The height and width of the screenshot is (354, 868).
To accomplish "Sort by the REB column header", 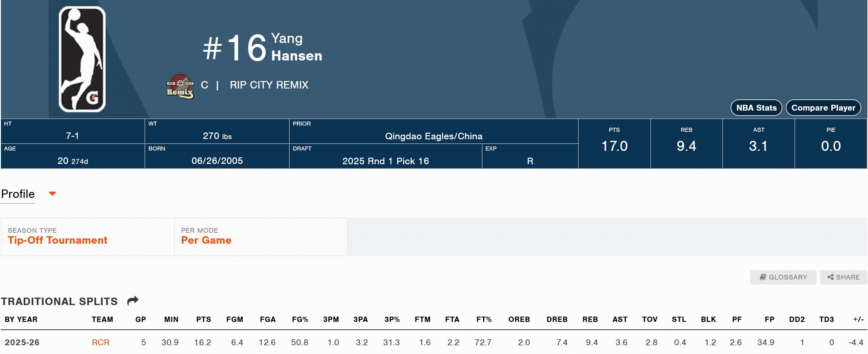I will [590, 319].
